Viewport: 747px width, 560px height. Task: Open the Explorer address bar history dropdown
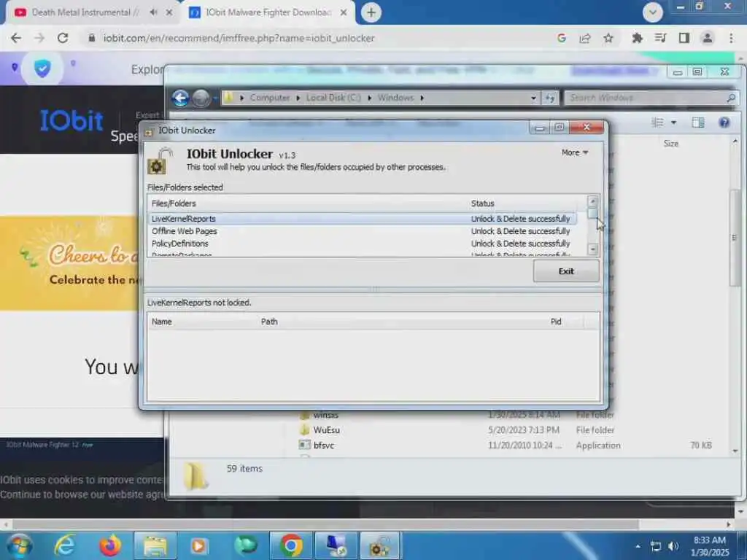click(x=533, y=98)
